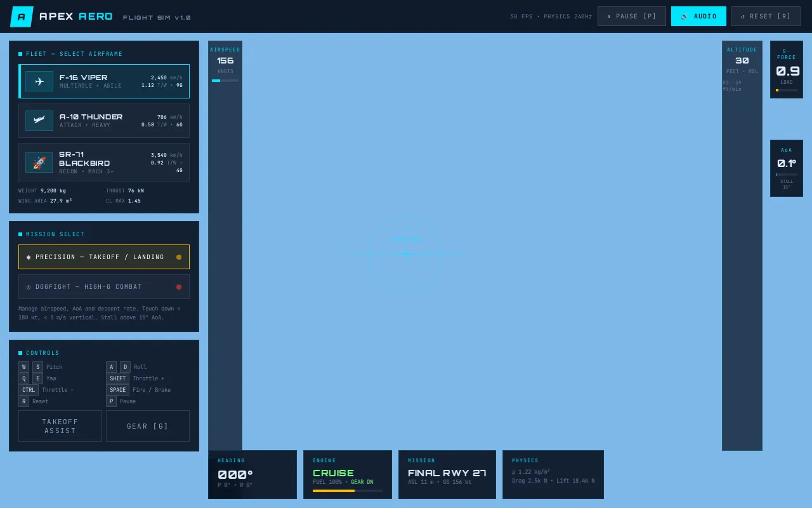The height and width of the screenshot is (508, 812).
Task: Click the altitude value 30
Action: [x=742, y=60]
